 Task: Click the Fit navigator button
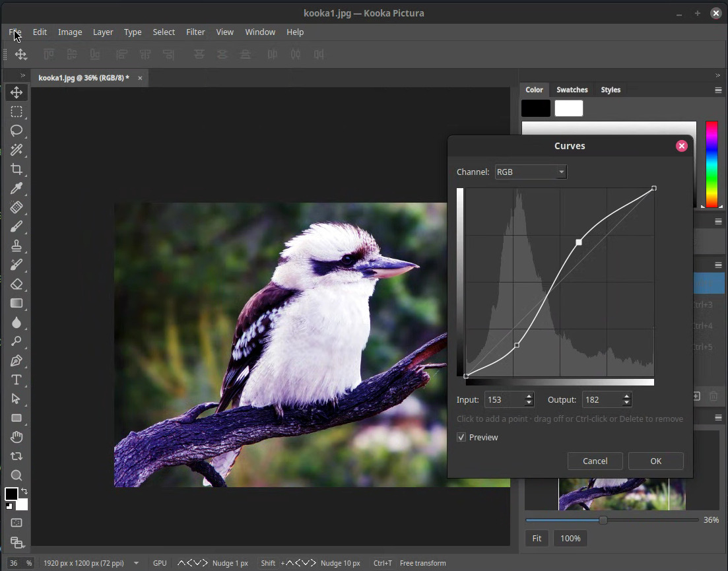[537, 539]
